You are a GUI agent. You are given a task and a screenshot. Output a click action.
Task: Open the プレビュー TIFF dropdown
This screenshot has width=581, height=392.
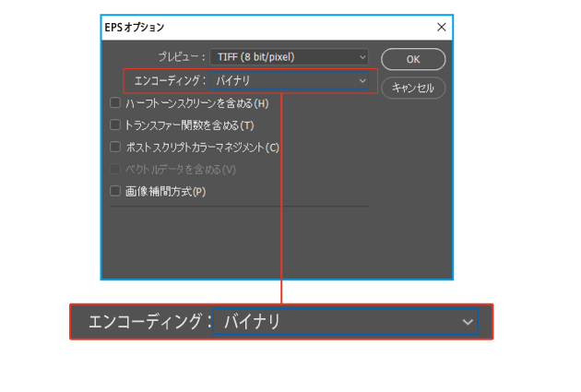(x=289, y=57)
